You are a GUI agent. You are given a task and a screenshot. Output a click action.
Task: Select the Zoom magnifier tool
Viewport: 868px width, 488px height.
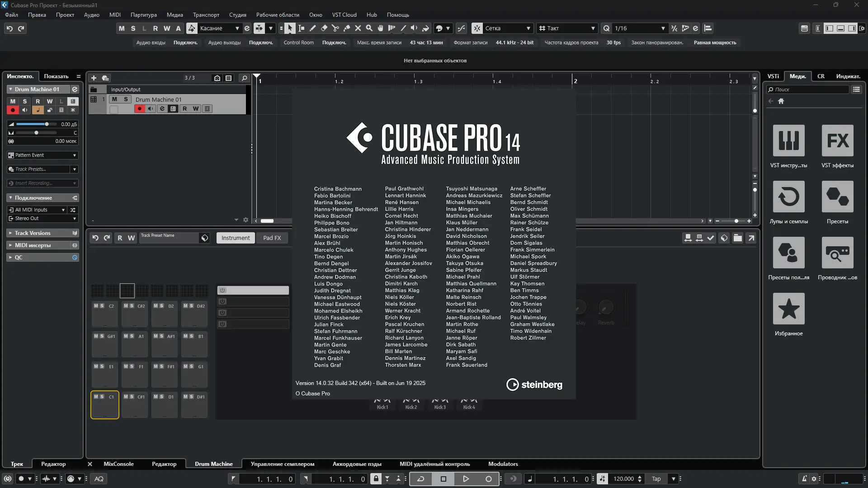369,28
